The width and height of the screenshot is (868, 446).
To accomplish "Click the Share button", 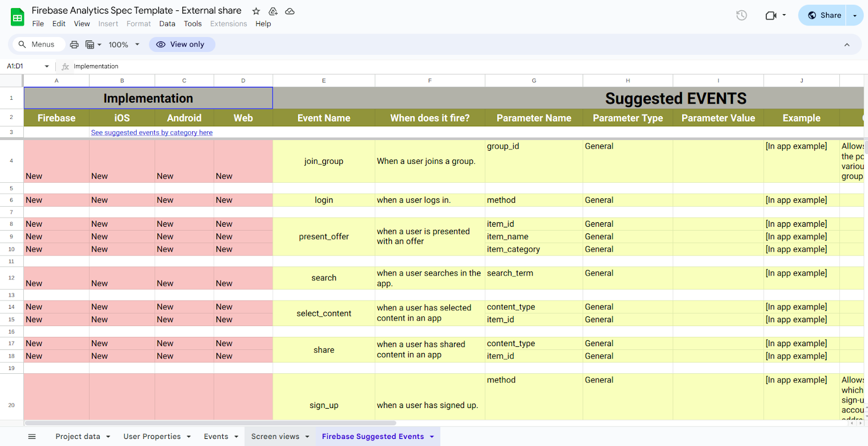I will coord(824,15).
